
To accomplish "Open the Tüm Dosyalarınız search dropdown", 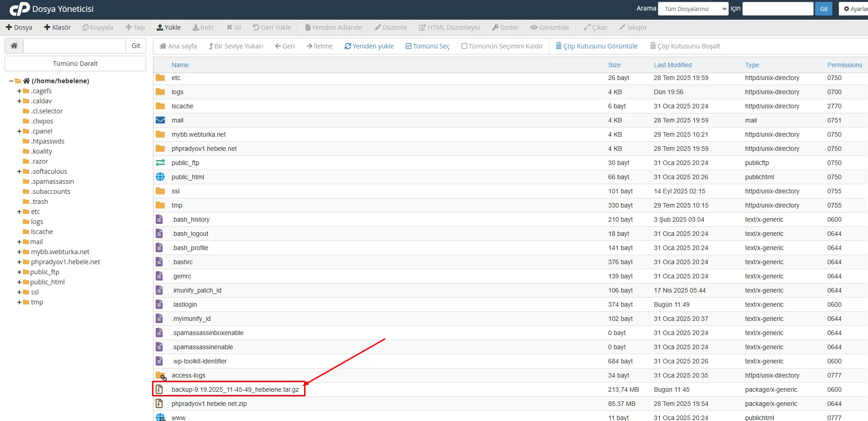I will click(x=693, y=8).
